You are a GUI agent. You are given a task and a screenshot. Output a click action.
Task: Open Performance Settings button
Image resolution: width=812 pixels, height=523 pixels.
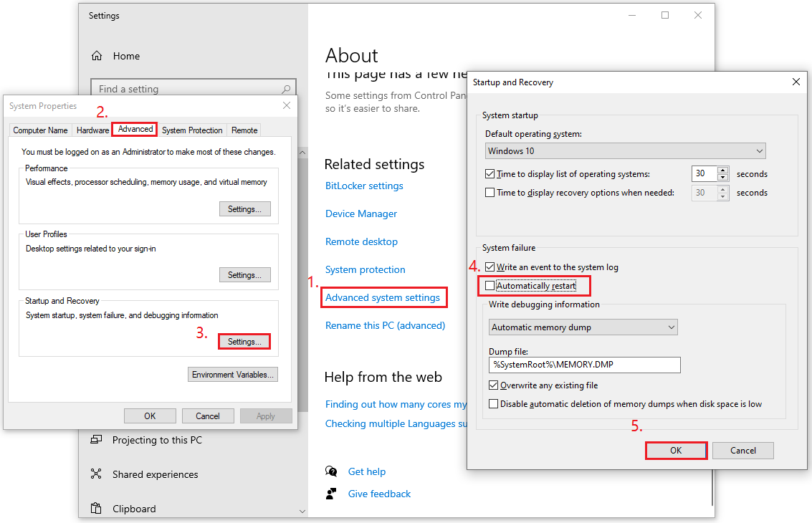click(244, 209)
